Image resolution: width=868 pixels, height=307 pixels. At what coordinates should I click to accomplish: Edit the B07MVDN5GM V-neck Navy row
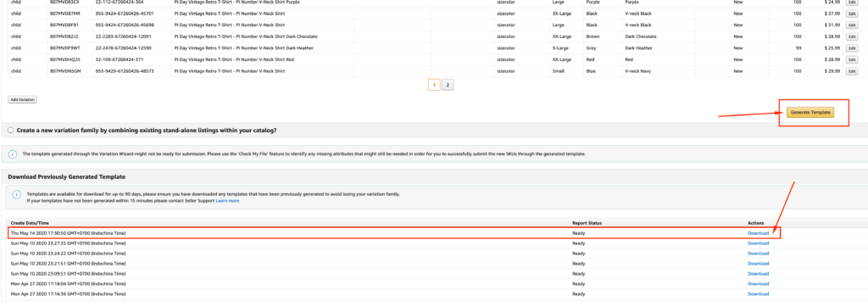pos(853,71)
